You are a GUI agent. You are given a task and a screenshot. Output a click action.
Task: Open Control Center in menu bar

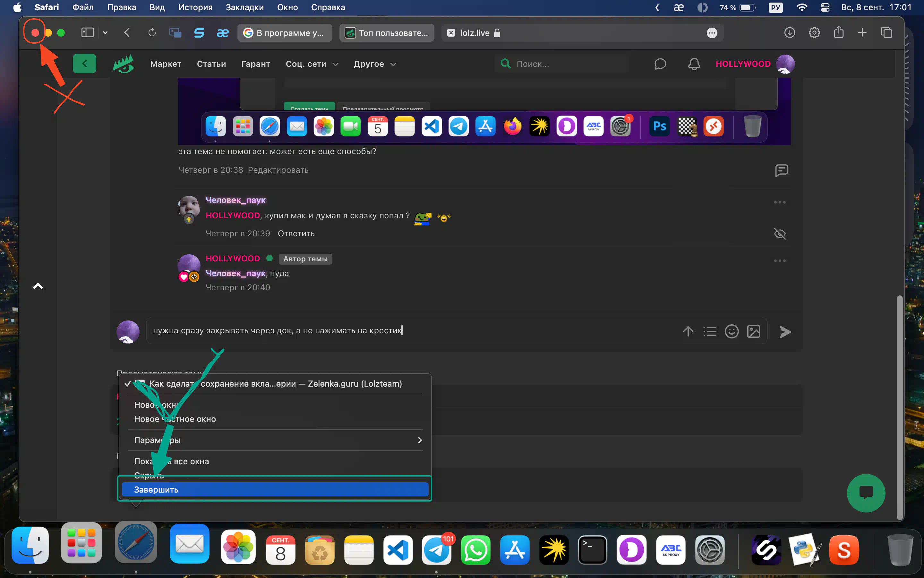[x=825, y=7]
